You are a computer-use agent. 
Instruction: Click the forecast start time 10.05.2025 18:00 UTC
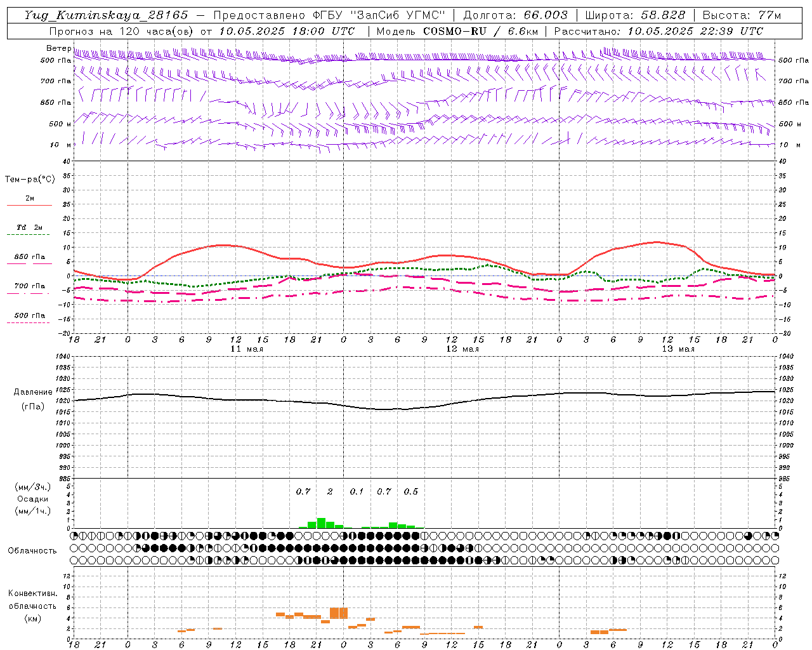tap(287, 31)
